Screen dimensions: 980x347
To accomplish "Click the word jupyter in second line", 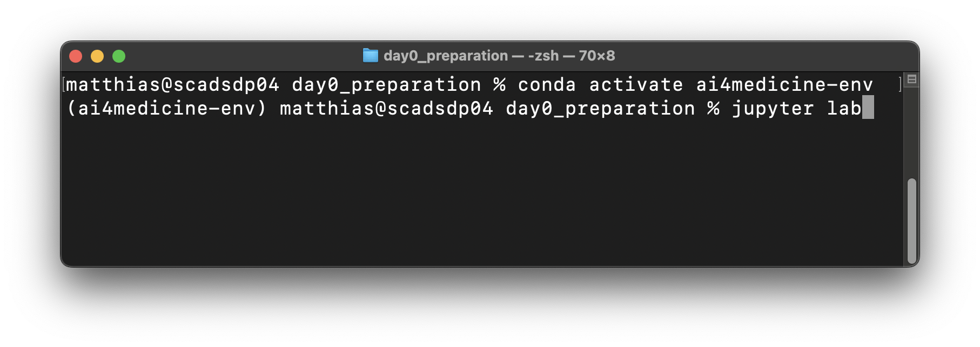I will click(x=773, y=109).
